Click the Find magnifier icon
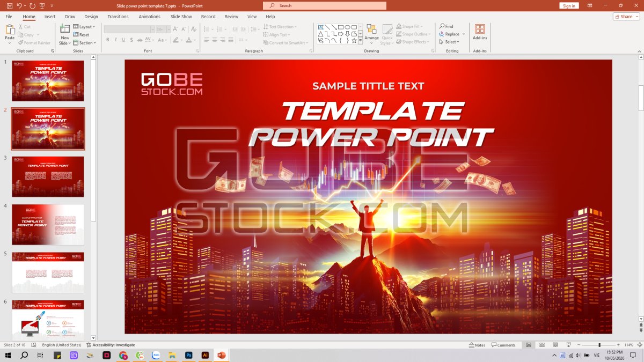 pos(442,26)
